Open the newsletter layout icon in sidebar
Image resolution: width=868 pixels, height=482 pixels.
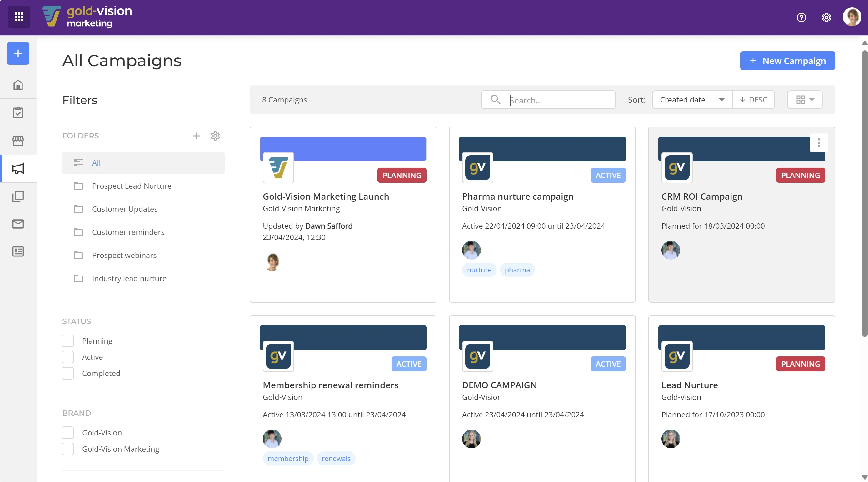[18, 251]
